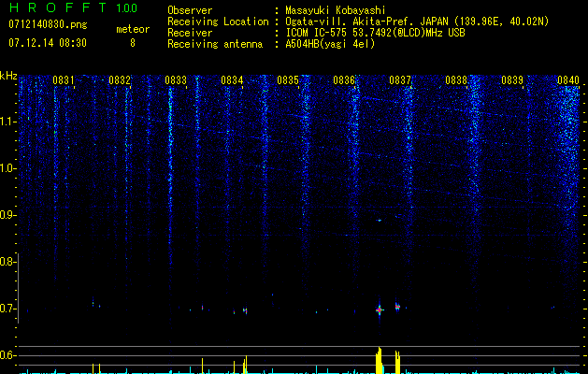This screenshot has height=374, width=588.
Task: Click the antenna value A504HB(yagi 4el)
Action: point(330,44)
